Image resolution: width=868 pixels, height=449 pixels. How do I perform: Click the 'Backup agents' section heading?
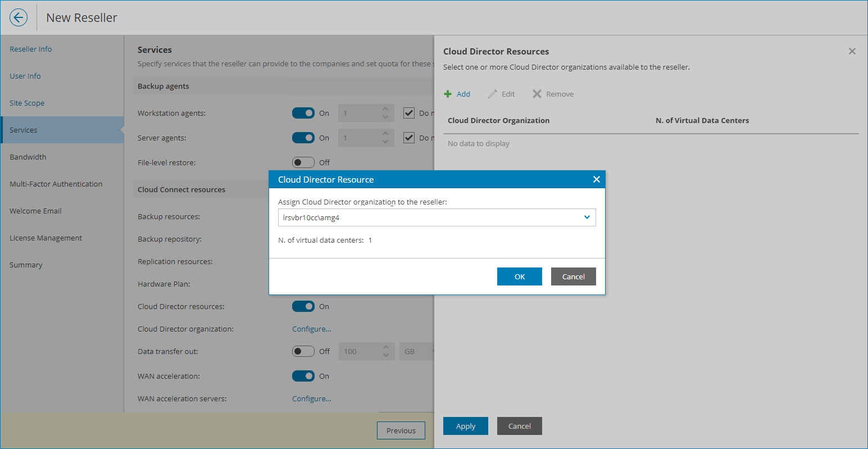pos(163,86)
